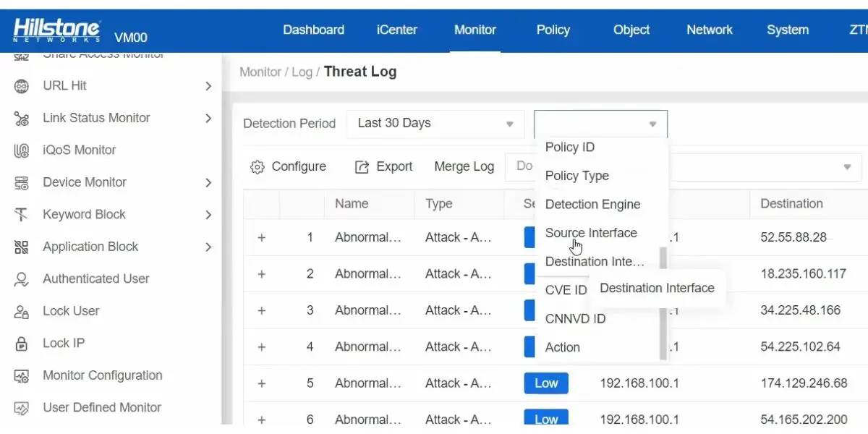Open the iCenter tab
Image resolution: width=868 pixels, height=434 pixels.
tap(397, 30)
